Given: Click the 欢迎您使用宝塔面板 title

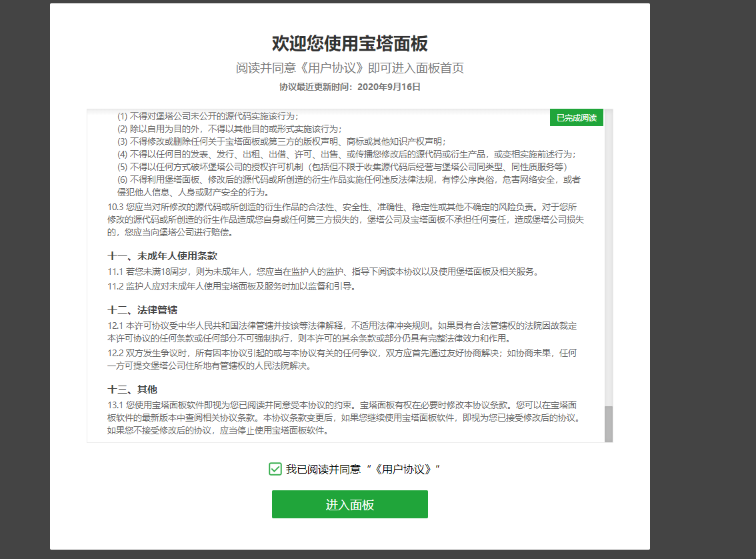Looking at the screenshot, I should point(349,43).
